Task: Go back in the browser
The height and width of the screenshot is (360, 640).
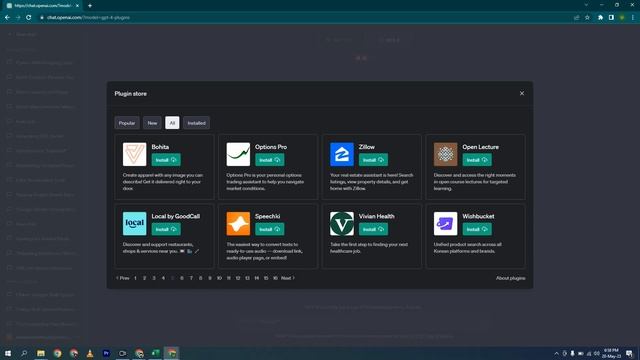Action: pyautogui.click(x=7, y=18)
